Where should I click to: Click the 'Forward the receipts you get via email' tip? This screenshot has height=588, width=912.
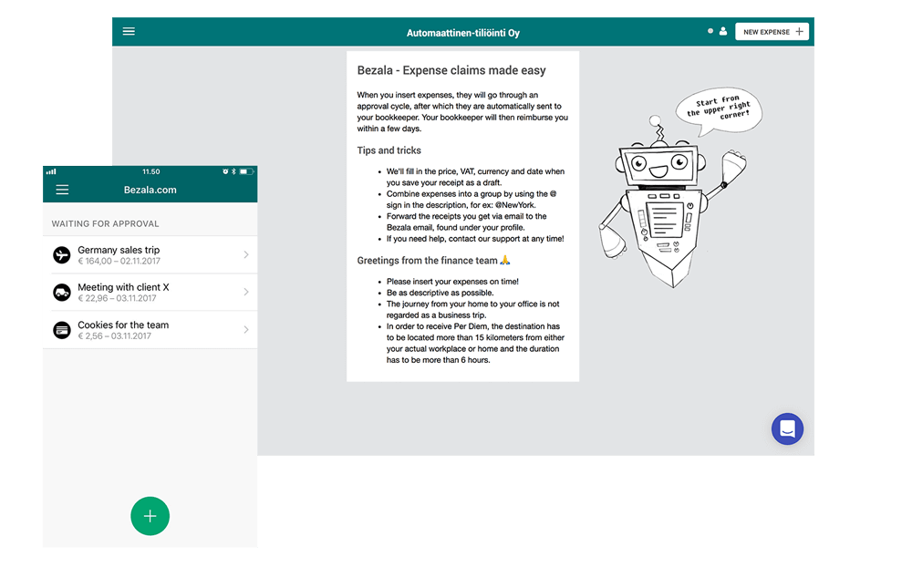(466, 222)
